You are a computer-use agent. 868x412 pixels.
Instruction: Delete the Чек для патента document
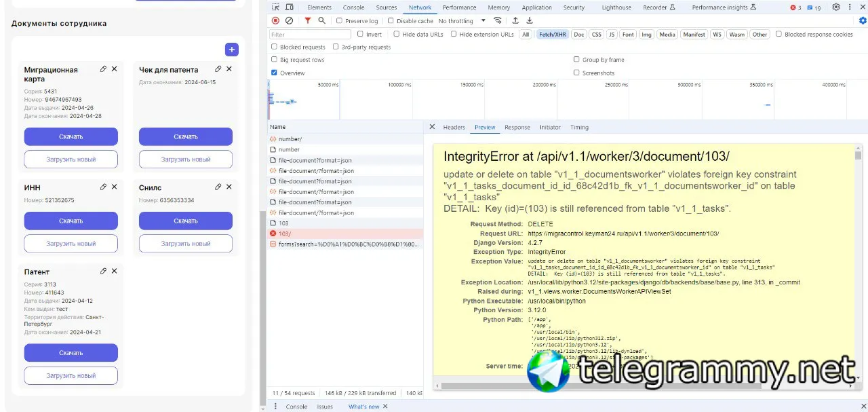point(229,69)
